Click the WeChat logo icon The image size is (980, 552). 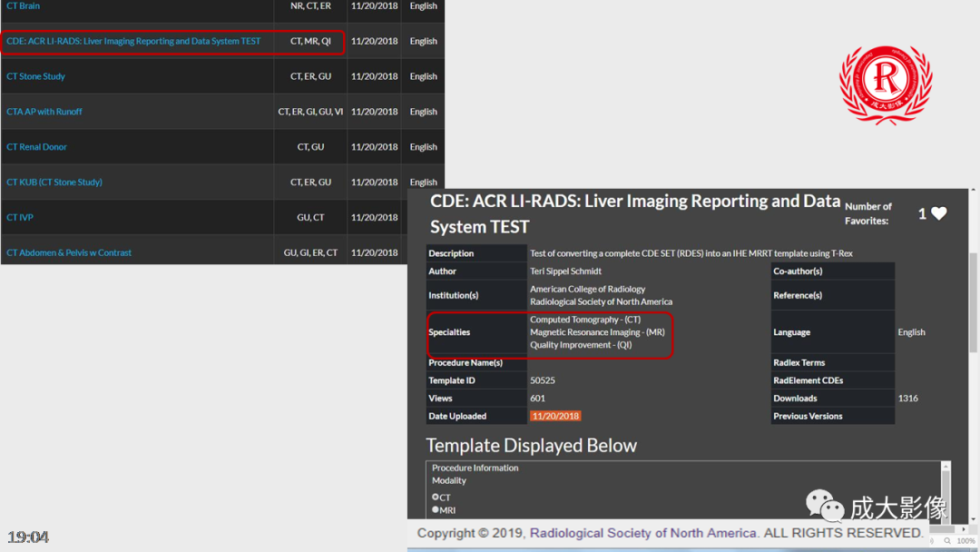tap(825, 507)
